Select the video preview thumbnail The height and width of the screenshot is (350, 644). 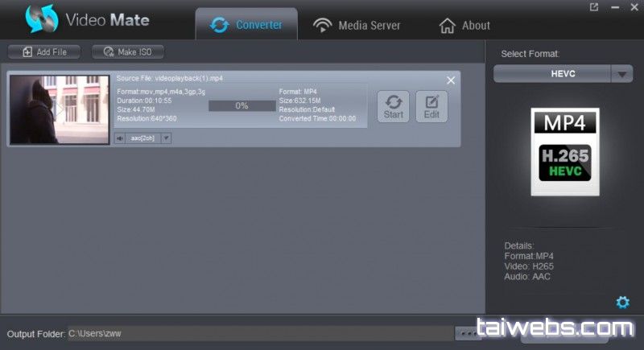(59, 109)
